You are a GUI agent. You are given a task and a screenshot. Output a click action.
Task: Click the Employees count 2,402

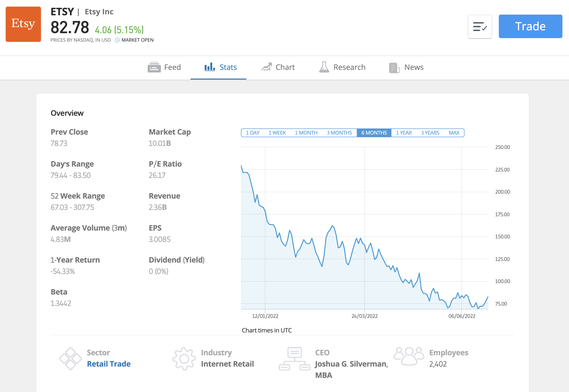click(x=438, y=364)
